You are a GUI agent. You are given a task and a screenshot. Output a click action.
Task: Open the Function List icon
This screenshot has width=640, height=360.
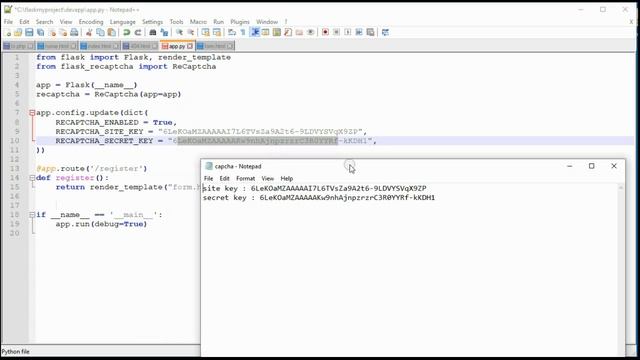point(288,32)
